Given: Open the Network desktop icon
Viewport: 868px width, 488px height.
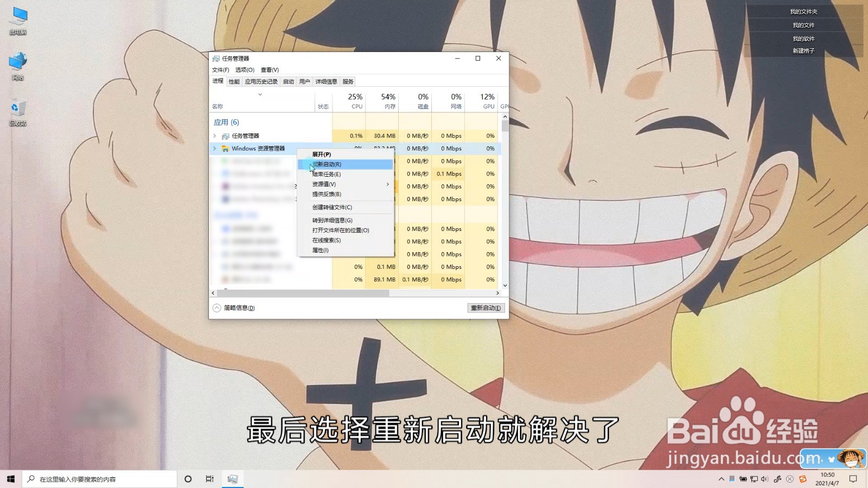Looking at the screenshot, I should (18, 66).
